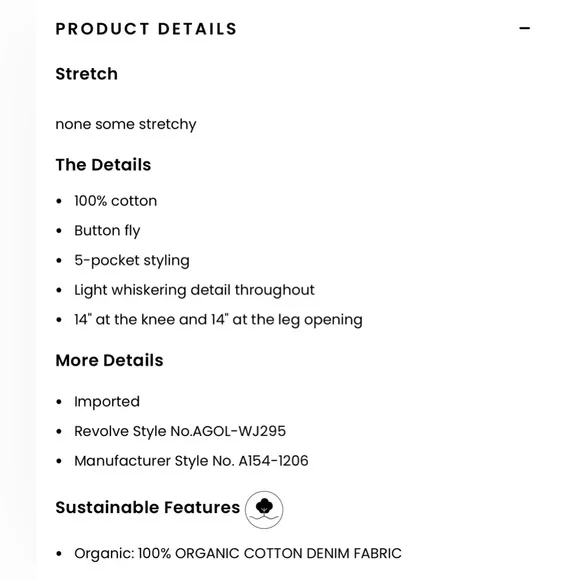Click the PRODUCT DETAILS heading
The height and width of the screenshot is (580, 580).
coord(146,29)
